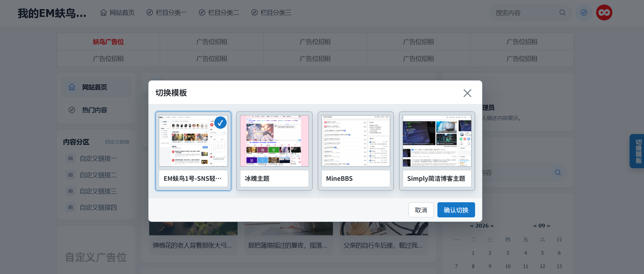Viewport: 644px width, 274px height.
Task: Click the Simply简洁博客主题 preview thumbnail
Action: tap(437, 141)
